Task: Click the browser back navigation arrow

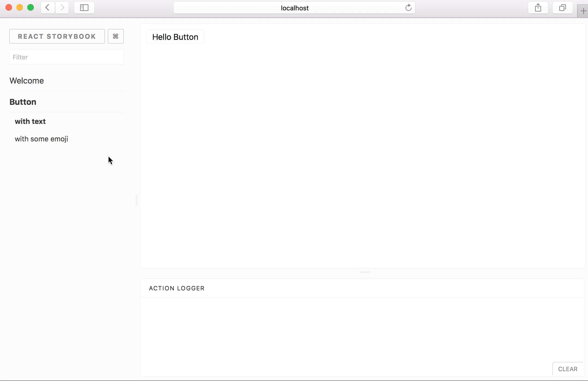Action: [x=47, y=8]
